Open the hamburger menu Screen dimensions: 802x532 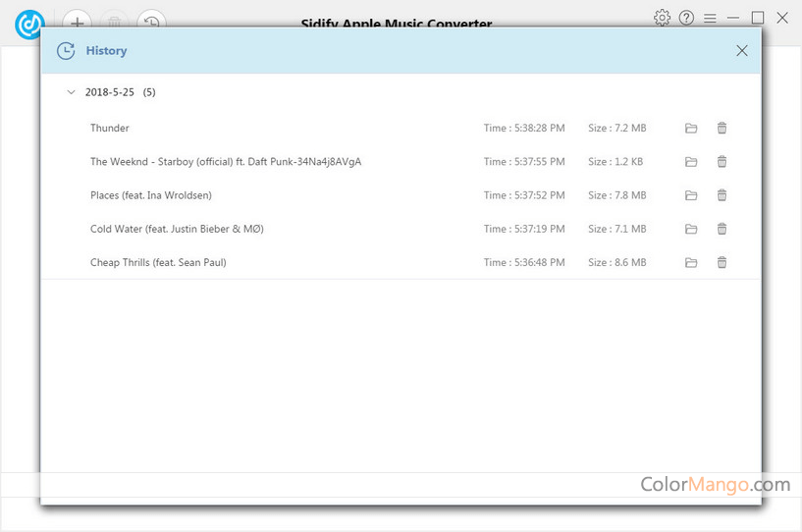[710, 18]
